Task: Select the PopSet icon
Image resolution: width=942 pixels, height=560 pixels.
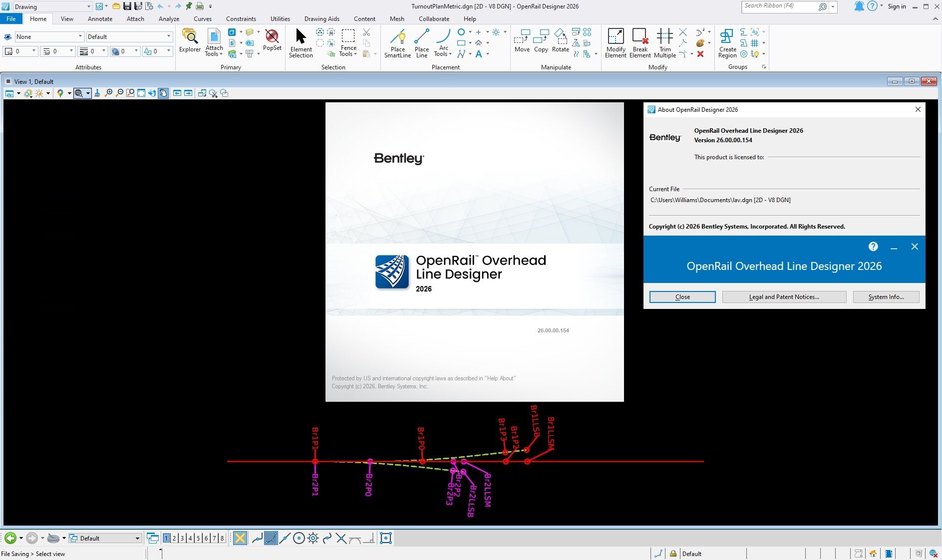Action: click(272, 40)
